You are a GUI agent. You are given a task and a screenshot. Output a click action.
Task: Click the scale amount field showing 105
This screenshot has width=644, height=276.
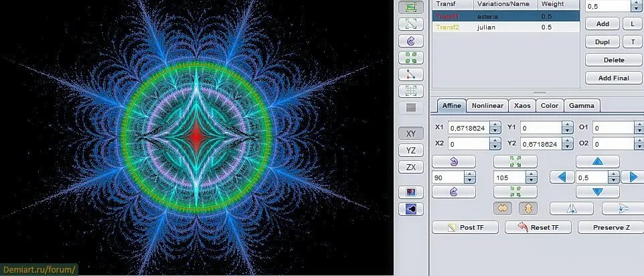511,178
